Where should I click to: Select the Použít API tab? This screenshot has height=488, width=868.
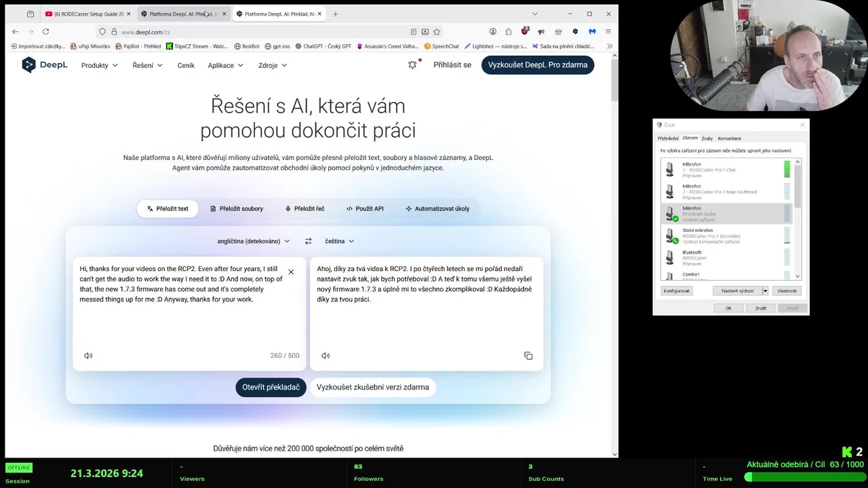[365, 209]
